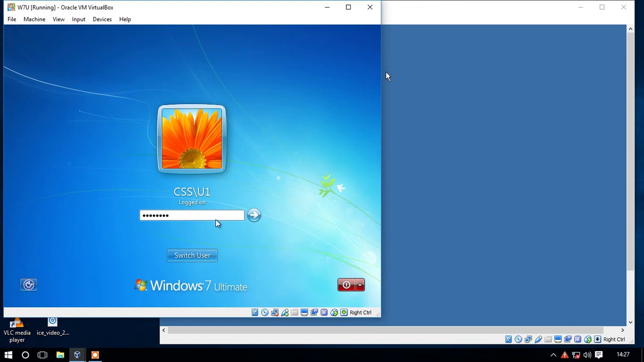Click the Switch User button
This screenshot has width=644, height=362.
click(x=192, y=255)
